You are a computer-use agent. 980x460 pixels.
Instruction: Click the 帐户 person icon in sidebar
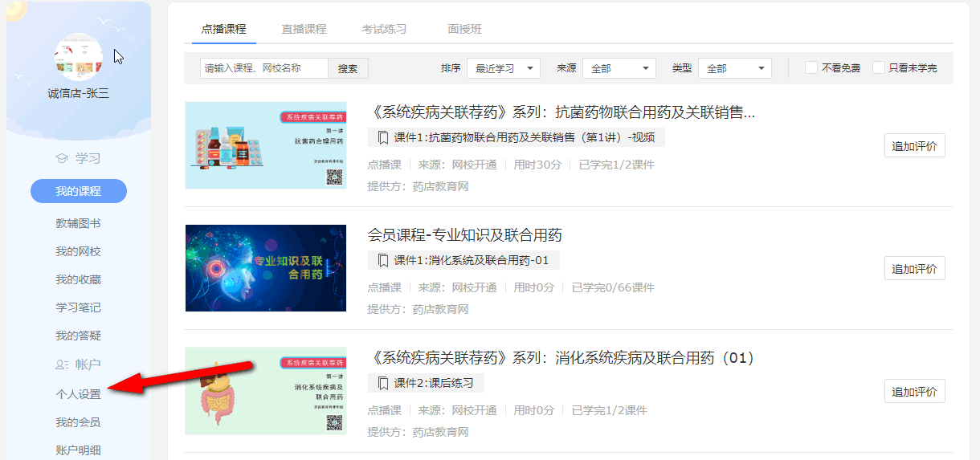pos(62,364)
